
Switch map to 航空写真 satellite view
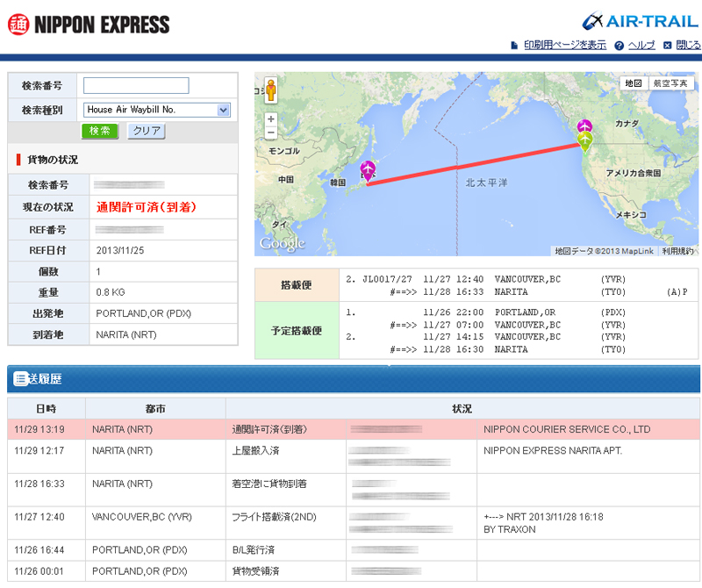[x=670, y=83]
